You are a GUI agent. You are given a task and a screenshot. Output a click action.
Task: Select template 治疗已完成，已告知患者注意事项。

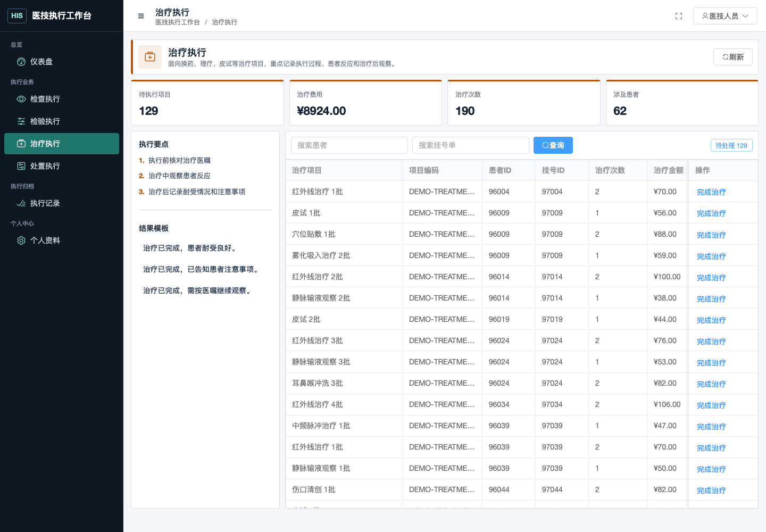[x=202, y=269]
